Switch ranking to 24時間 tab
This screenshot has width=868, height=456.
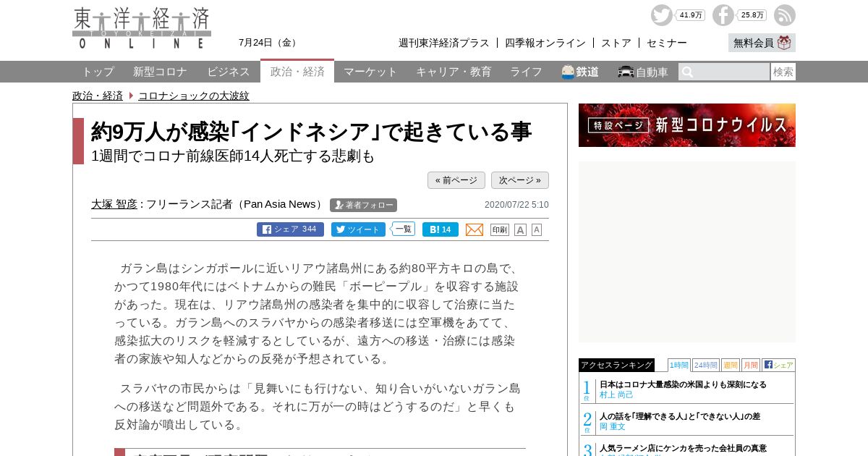[x=705, y=365]
